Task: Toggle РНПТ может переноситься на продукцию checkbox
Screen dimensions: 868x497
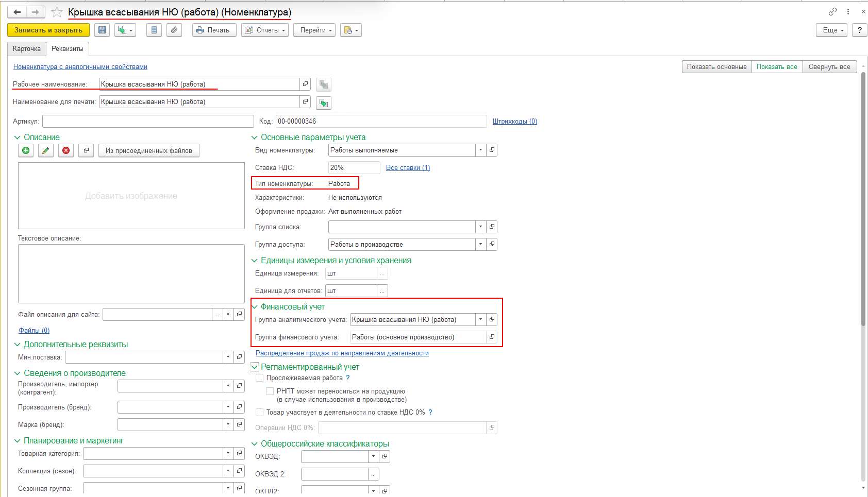Action: click(x=270, y=391)
